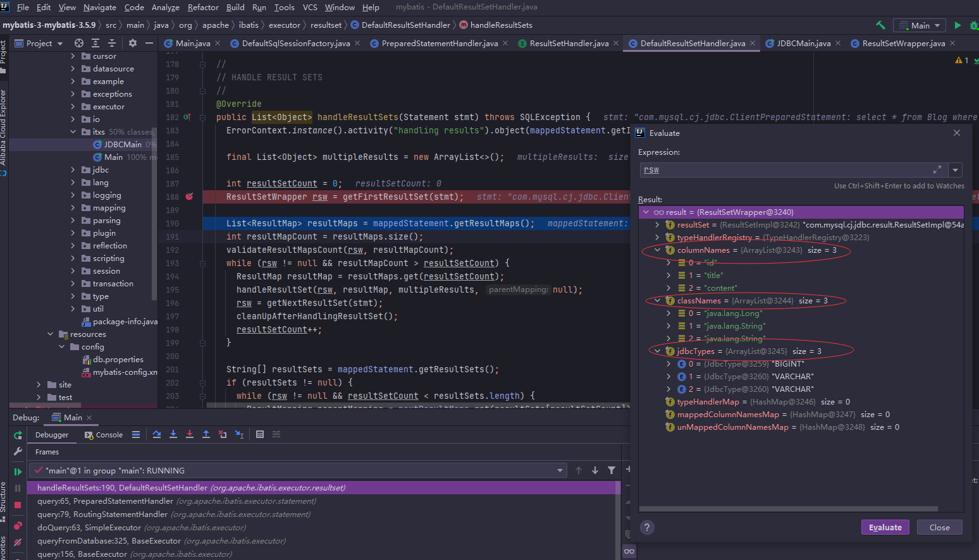Collapse the columnNames node
Image resolution: width=979 pixels, height=560 pixels.
click(x=658, y=250)
